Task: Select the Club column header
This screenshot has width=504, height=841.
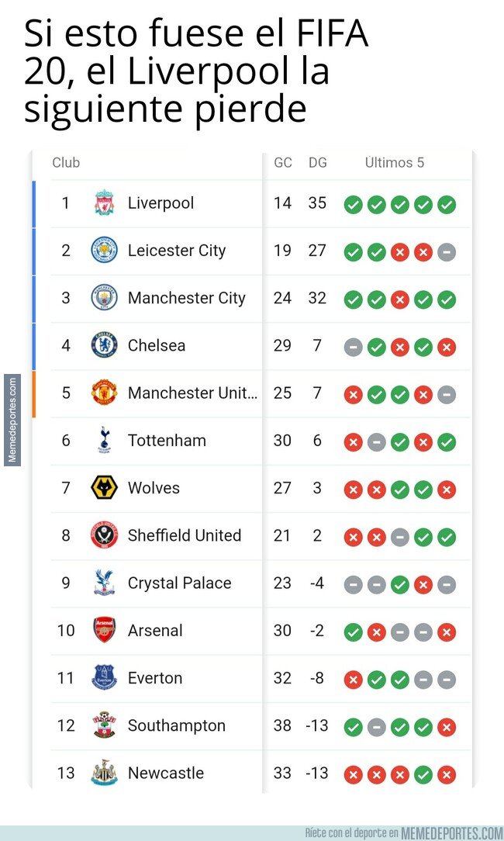Action: click(66, 162)
